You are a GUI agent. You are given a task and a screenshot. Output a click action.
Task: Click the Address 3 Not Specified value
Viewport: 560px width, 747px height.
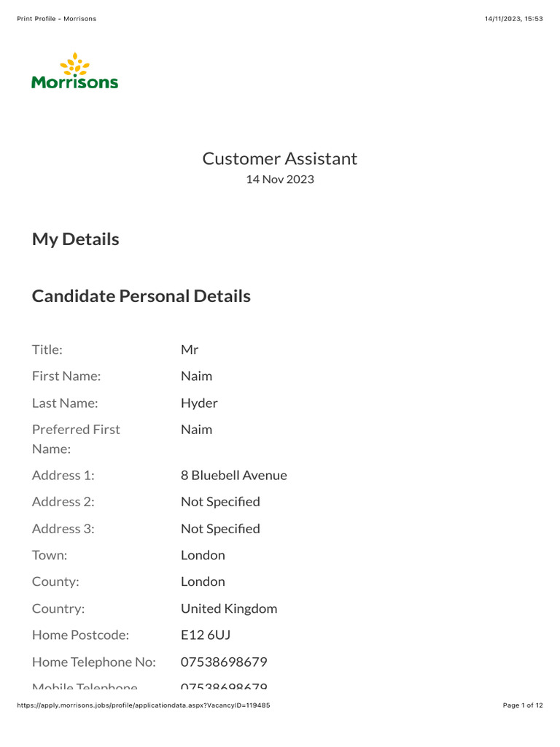coord(220,529)
